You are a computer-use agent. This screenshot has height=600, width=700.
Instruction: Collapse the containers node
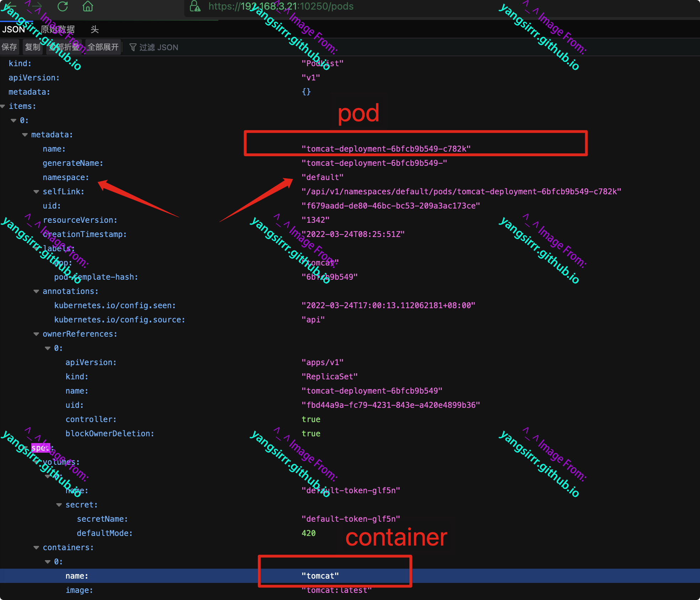tap(36, 547)
